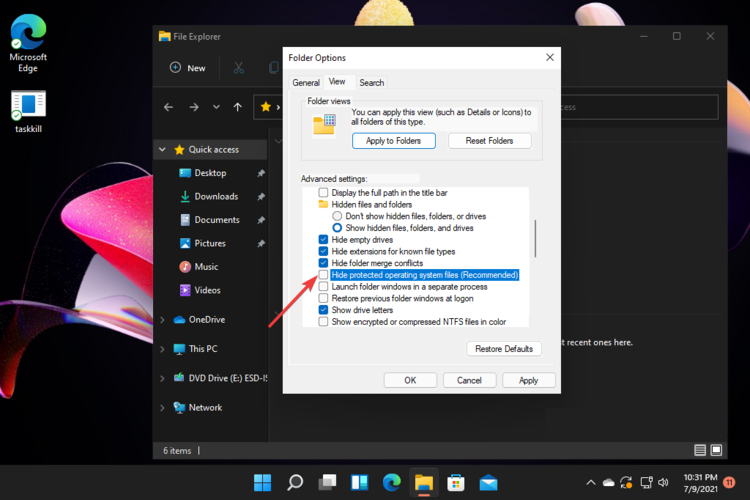
Task: Check Hide protected operating system files
Action: click(x=323, y=275)
